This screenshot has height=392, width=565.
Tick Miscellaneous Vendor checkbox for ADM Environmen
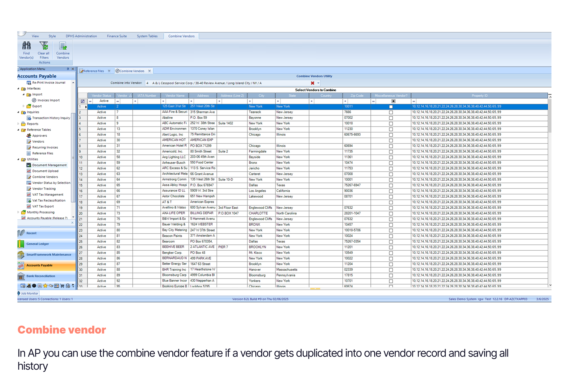391,129
